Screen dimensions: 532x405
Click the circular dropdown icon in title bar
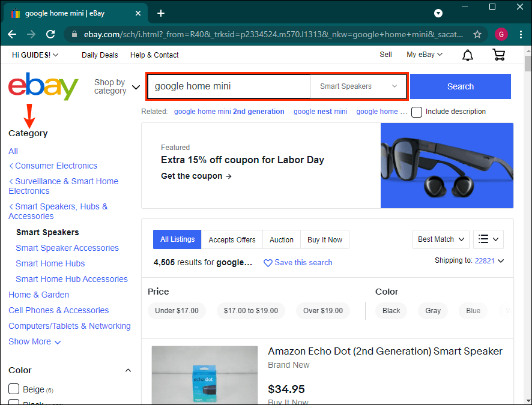pyautogui.click(x=438, y=13)
